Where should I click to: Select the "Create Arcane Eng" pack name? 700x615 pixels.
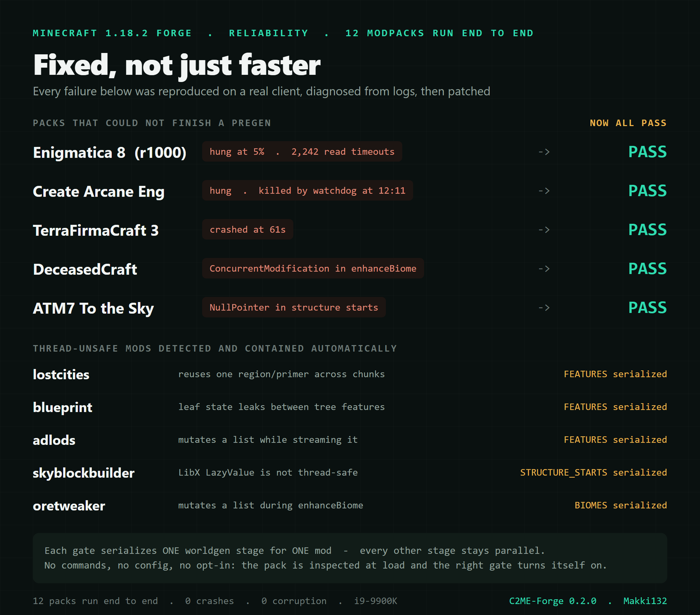click(x=99, y=192)
